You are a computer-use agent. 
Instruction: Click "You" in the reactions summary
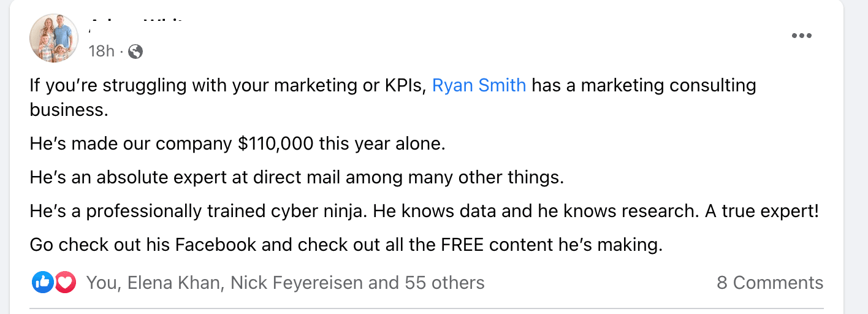point(101,283)
